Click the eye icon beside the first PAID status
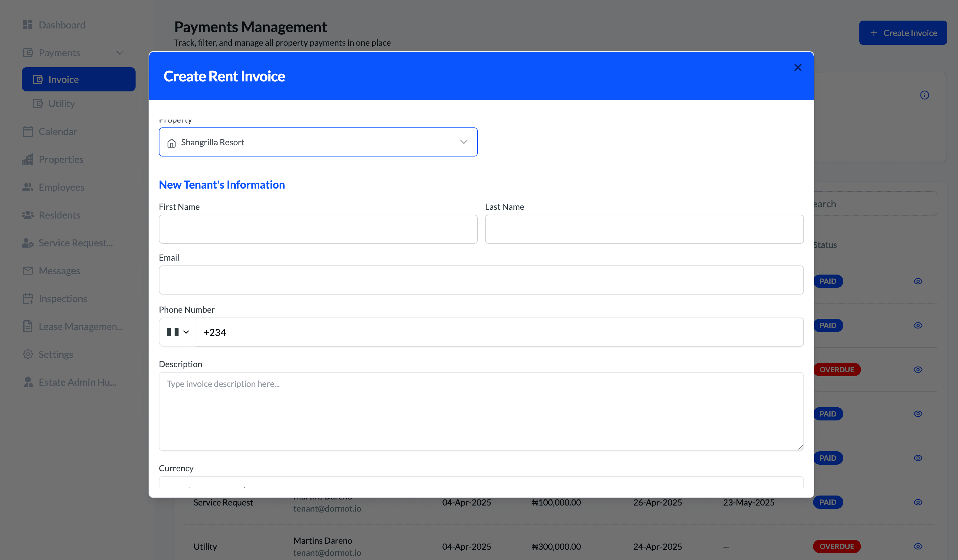This screenshot has width=958, height=560. click(918, 281)
